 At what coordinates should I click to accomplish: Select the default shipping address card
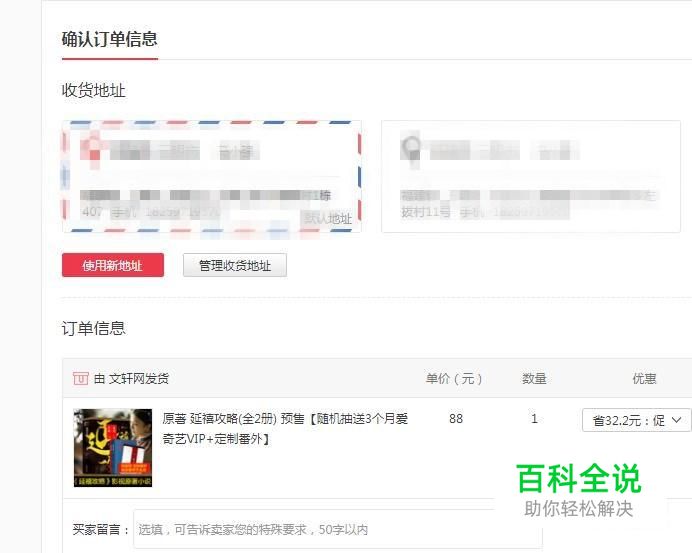212,177
